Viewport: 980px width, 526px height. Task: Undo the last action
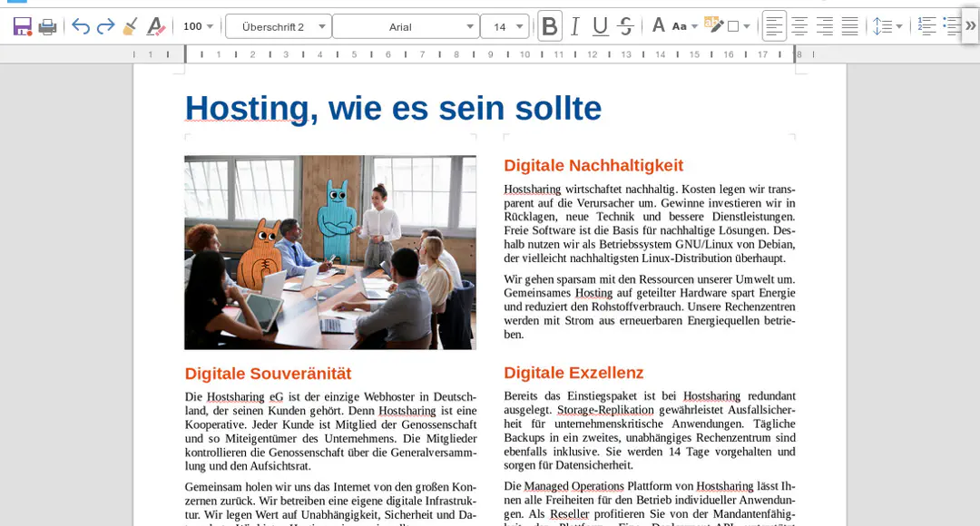tap(81, 26)
